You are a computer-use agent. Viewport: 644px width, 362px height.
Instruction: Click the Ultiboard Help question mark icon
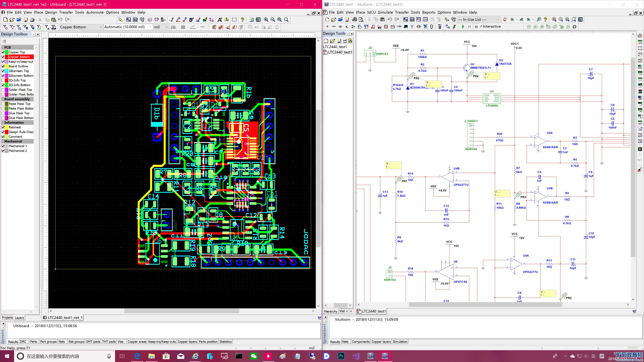coord(242,20)
